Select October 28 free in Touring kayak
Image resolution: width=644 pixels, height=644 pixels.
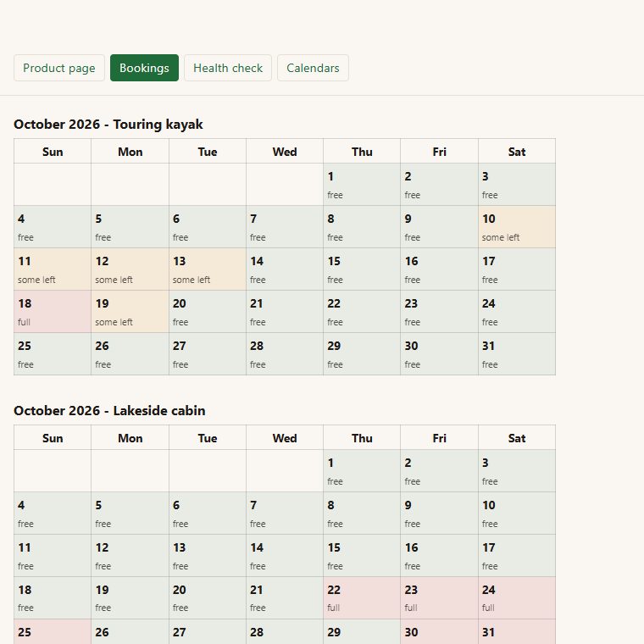click(x=285, y=354)
